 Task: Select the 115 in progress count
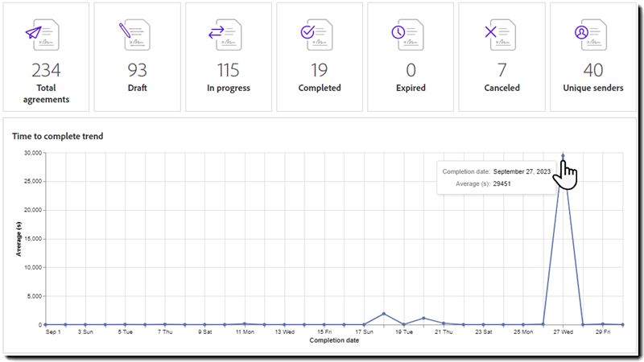(x=229, y=70)
